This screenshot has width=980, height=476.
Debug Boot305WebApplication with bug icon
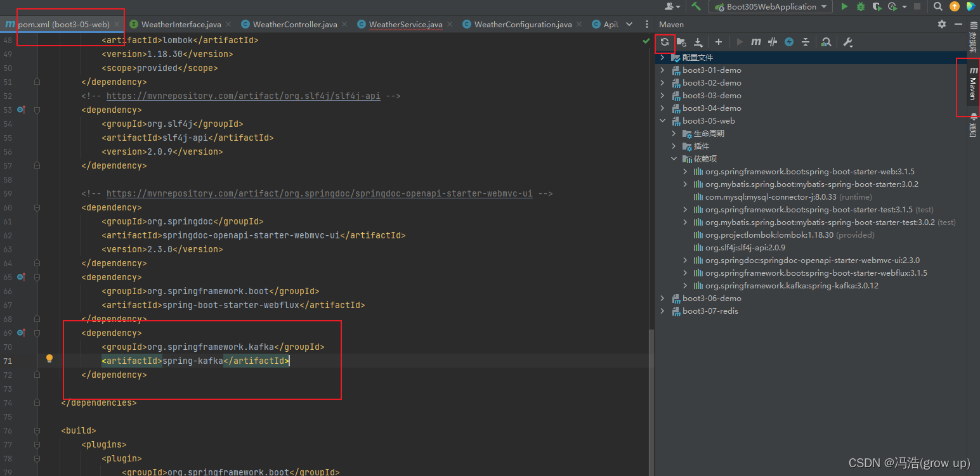tap(861, 6)
